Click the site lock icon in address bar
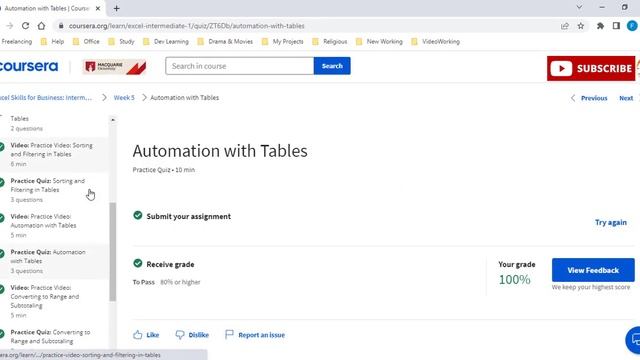This screenshot has width=640, height=360. point(61,26)
